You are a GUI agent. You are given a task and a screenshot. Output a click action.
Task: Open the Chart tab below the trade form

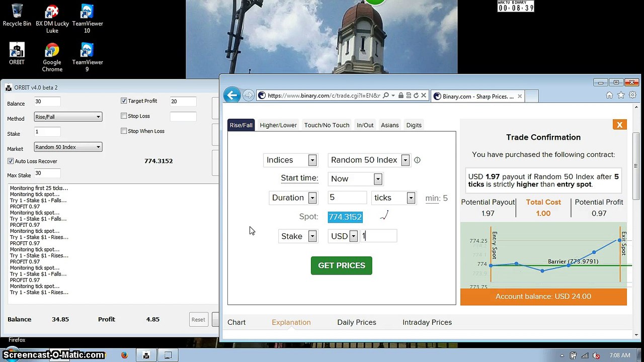click(236, 322)
